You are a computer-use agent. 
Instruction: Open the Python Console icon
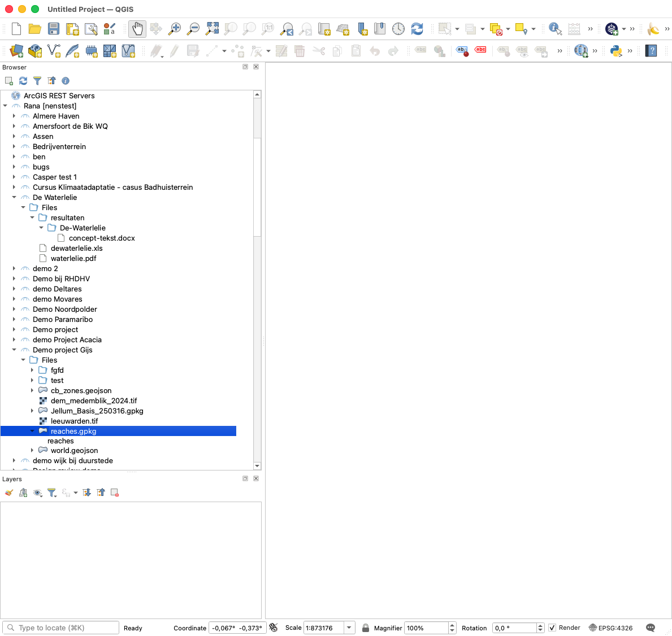pos(616,51)
